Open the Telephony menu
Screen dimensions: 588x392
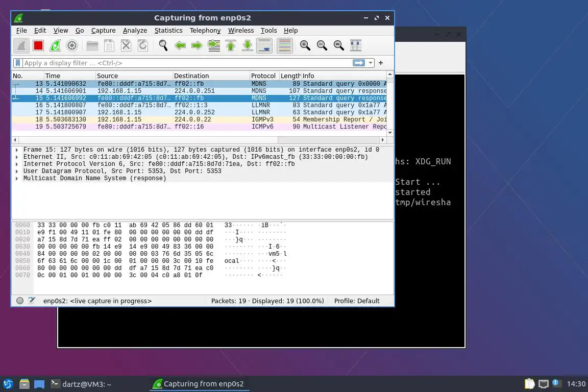[x=205, y=31]
